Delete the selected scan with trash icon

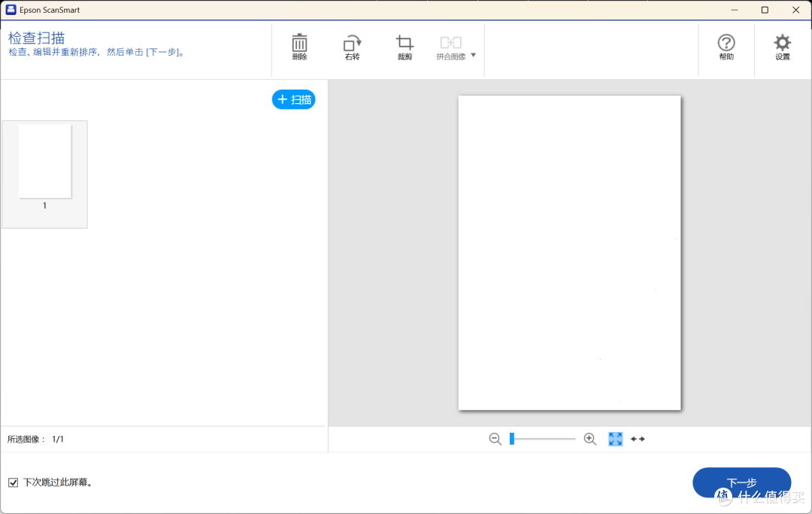point(299,47)
